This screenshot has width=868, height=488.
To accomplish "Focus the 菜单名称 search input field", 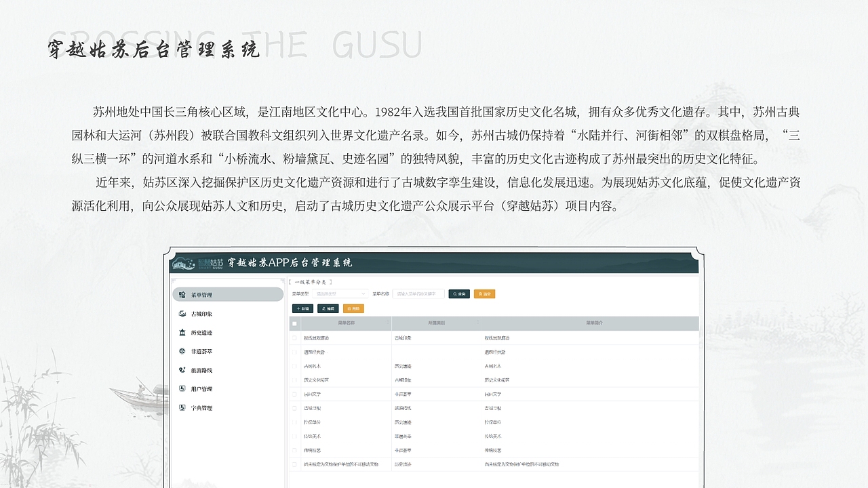I will pyautogui.click(x=418, y=293).
